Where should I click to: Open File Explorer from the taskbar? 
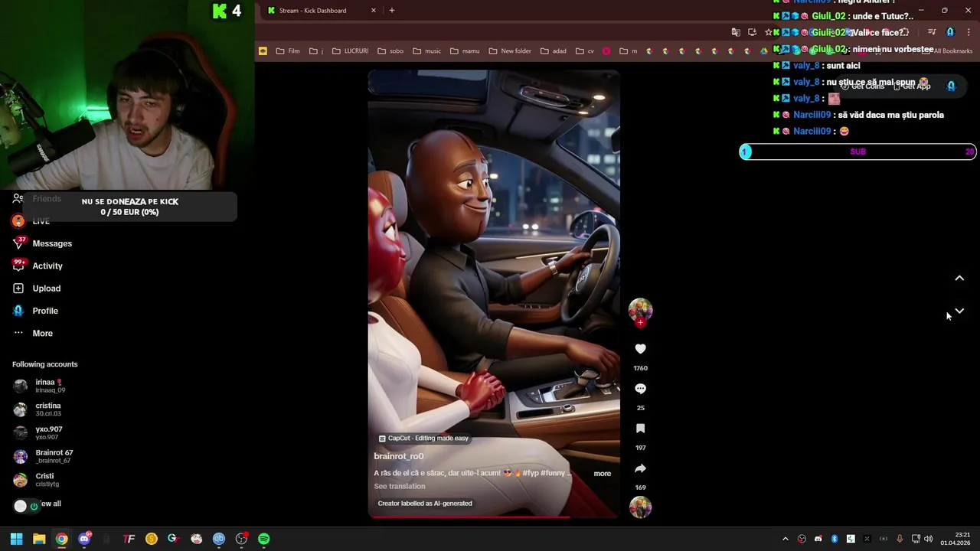[x=39, y=539]
